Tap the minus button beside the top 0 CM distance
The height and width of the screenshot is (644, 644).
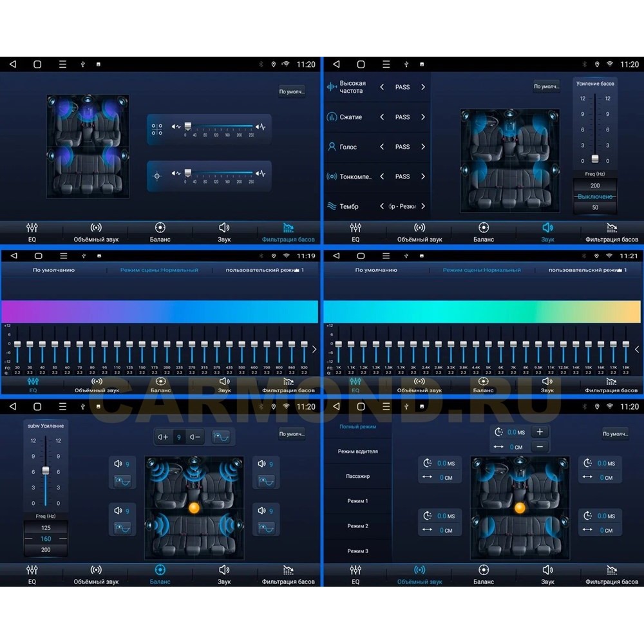(540, 446)
